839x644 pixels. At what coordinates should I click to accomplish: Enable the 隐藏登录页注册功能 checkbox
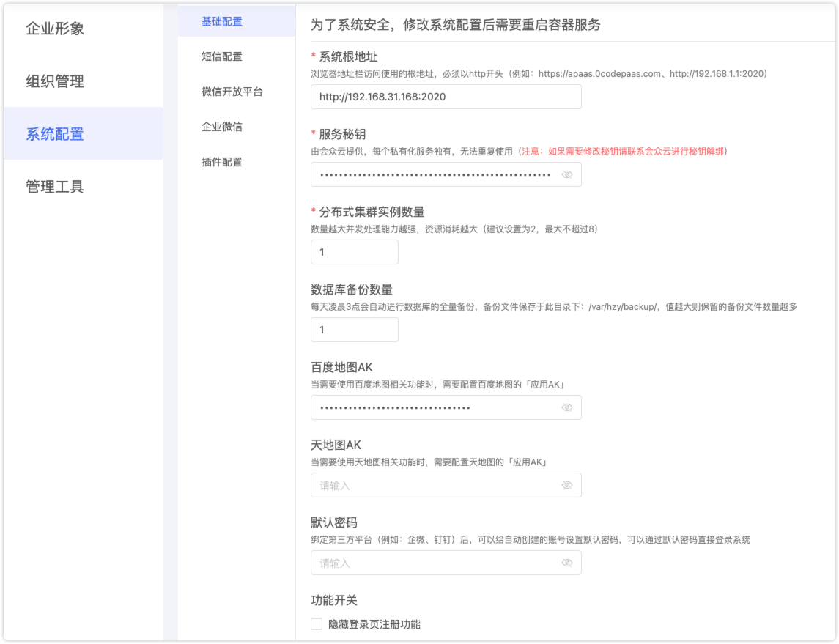317,624
